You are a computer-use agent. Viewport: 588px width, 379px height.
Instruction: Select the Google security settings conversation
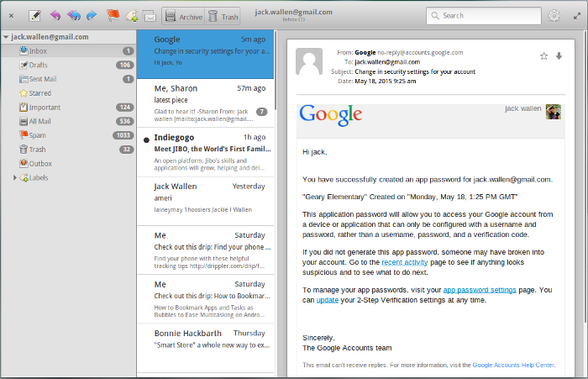205,55
